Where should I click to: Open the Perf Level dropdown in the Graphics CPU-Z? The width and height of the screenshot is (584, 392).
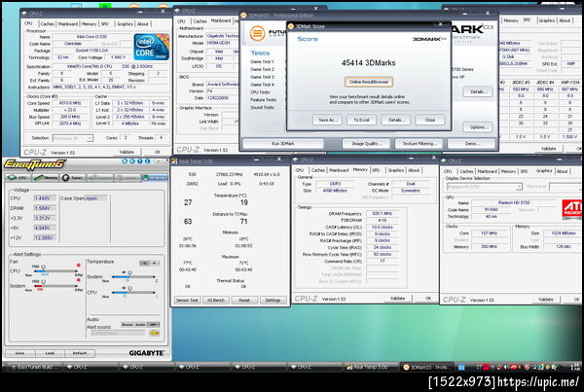coord(565,186)
